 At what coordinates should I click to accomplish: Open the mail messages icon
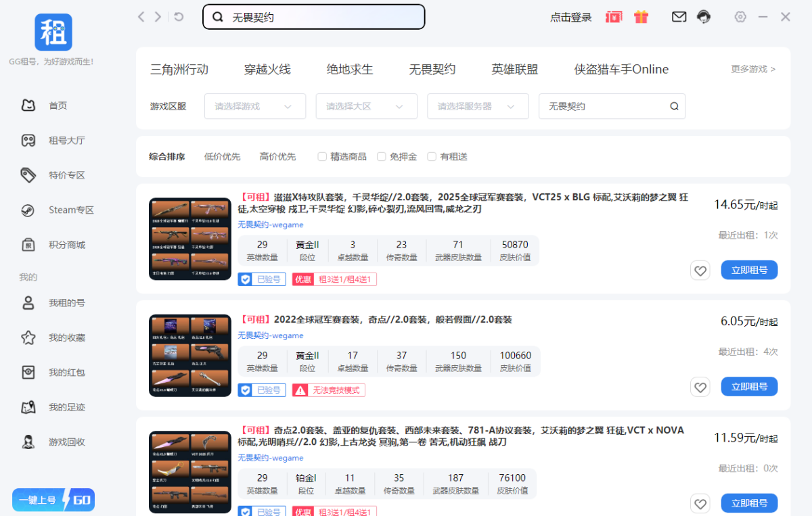[x=679, y=17]
